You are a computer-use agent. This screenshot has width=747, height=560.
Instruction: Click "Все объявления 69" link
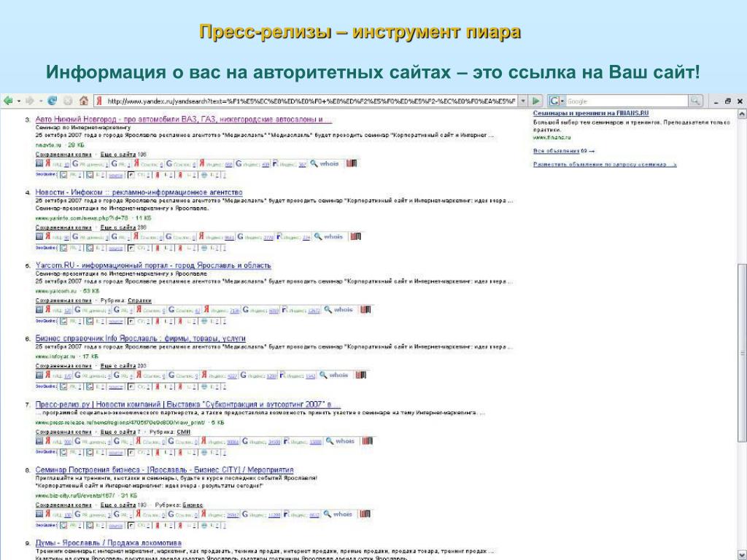tap(564, 151)
